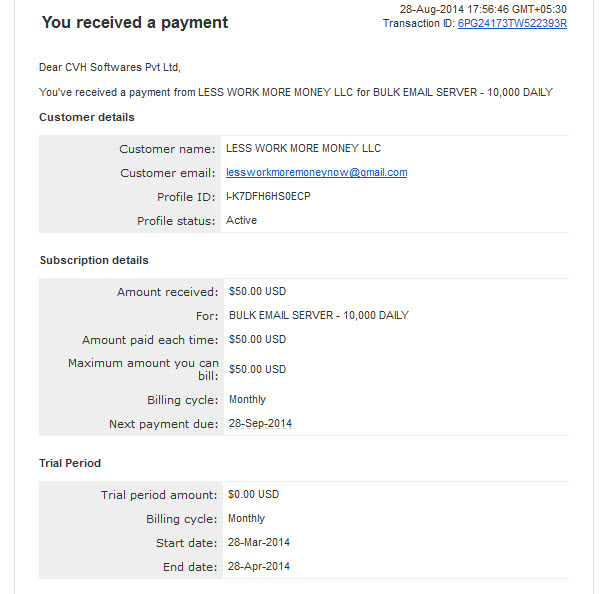Click the 'You received a payment' heading

coord(135,22)
